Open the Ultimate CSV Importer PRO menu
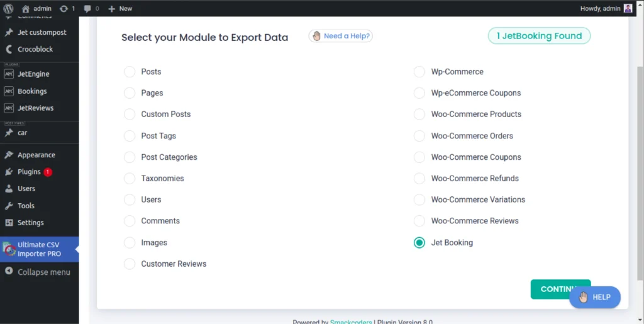 coord(40,249)
